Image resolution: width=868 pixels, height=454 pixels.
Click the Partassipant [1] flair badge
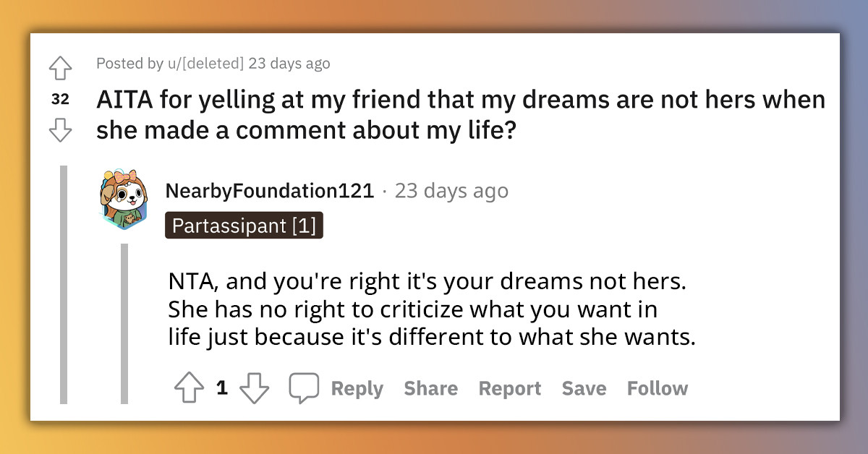tap(244, 225)
